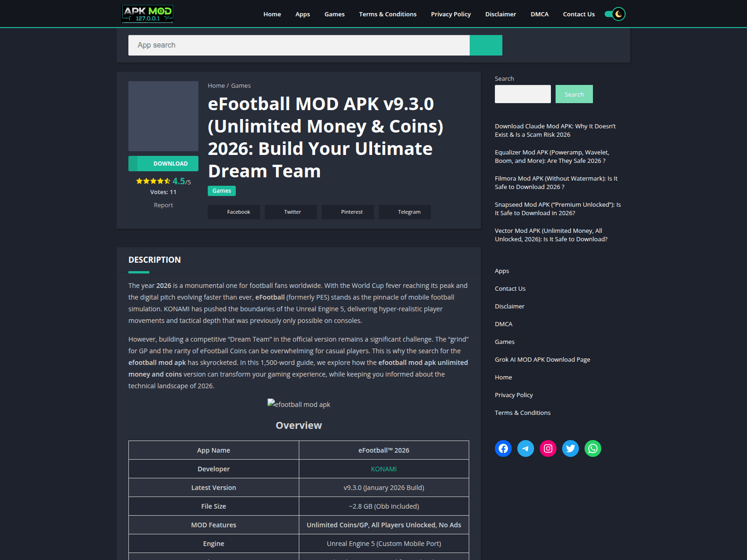Share via the Pinterest button

click(x=348, y=212)
